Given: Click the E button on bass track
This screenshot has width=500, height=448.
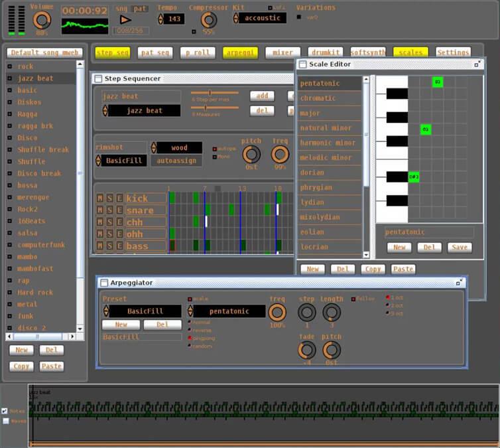Looking at the screenshot, I should pos(119,246).
